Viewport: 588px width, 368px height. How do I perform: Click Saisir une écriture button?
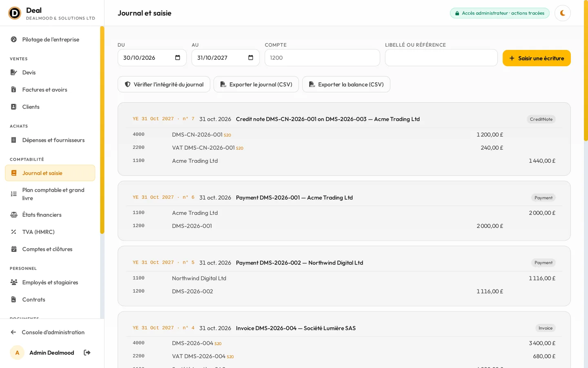537,58
